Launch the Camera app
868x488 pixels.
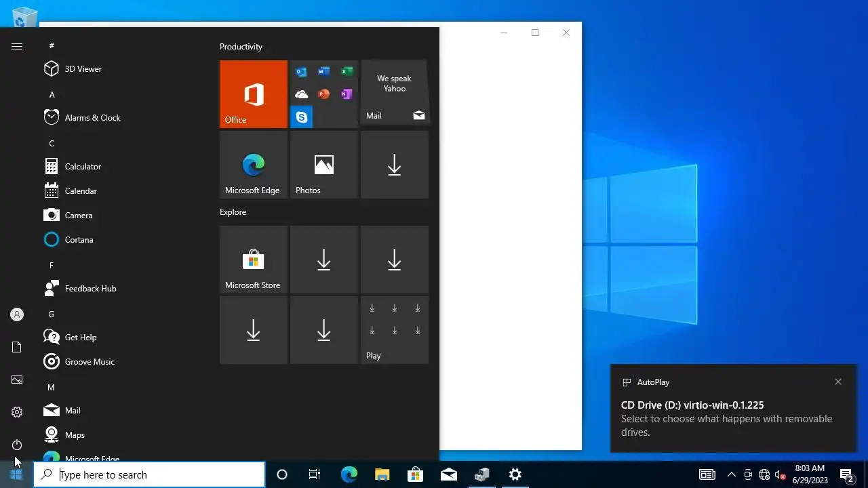click(126, 216)
